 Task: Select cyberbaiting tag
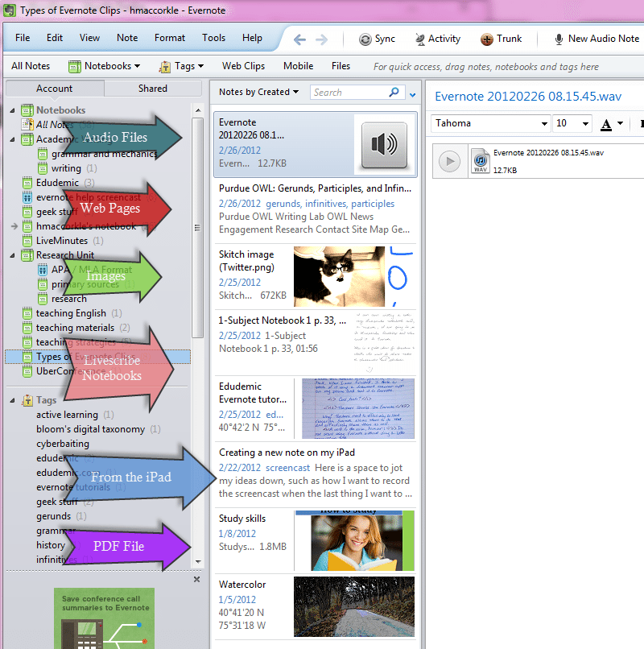63,444
